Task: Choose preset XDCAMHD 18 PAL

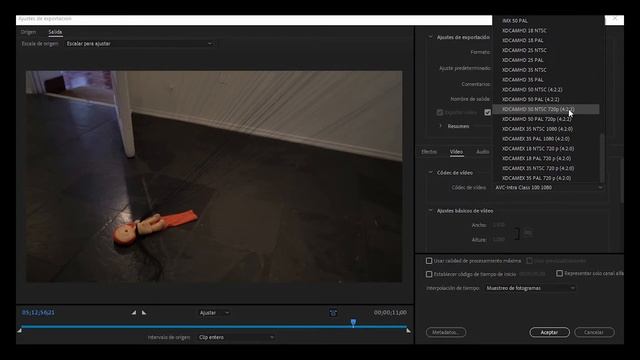Action: coord(546,40)
